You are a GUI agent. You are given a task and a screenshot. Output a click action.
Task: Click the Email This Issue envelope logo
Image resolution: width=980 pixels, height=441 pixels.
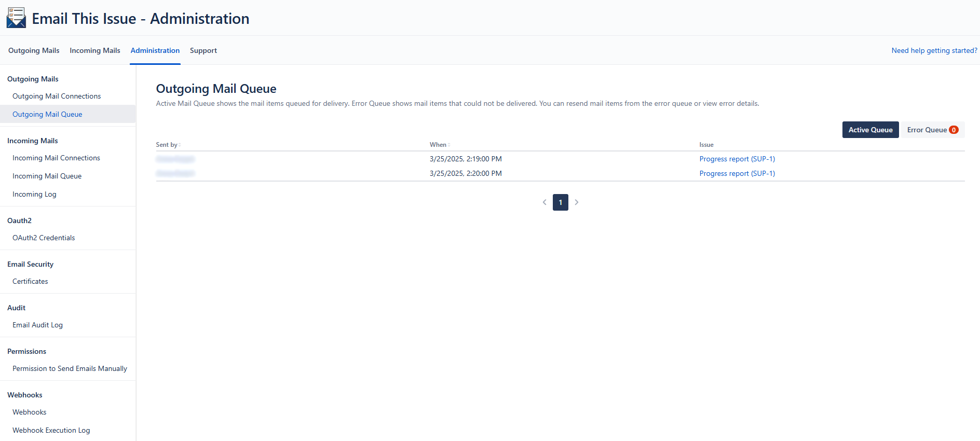(x=16, y=18)
